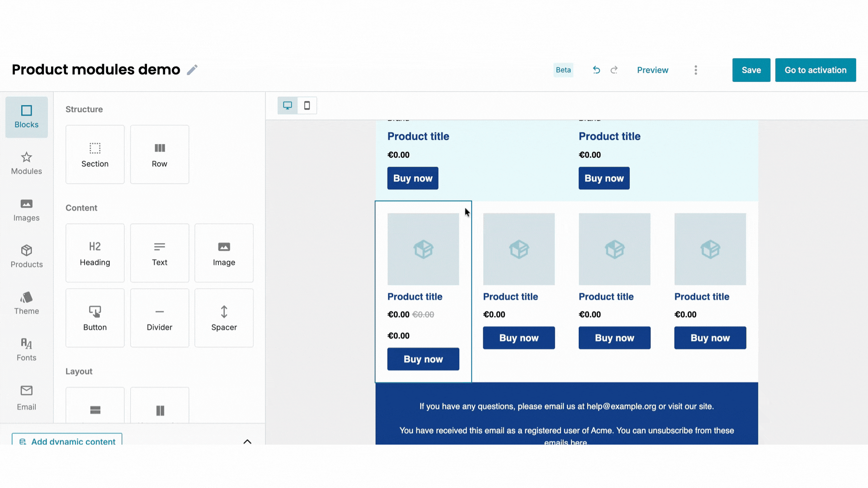Click Buy now in the selected product card
The image size is (868, 488).
[x=423, y=359]
